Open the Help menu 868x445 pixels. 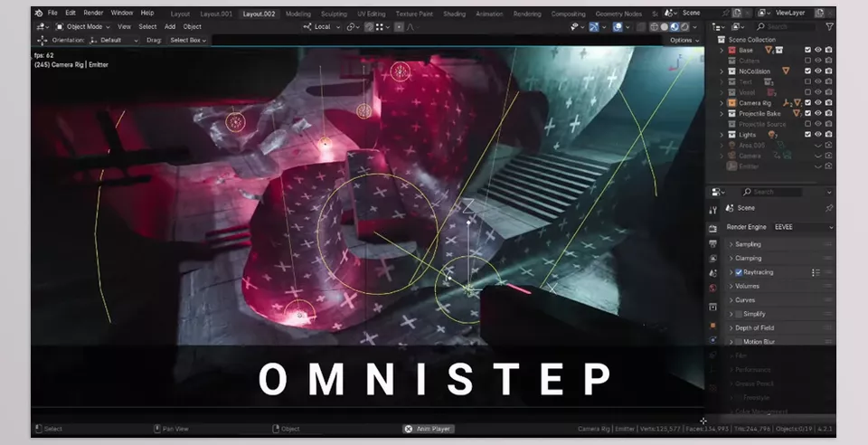pos(147,13)
